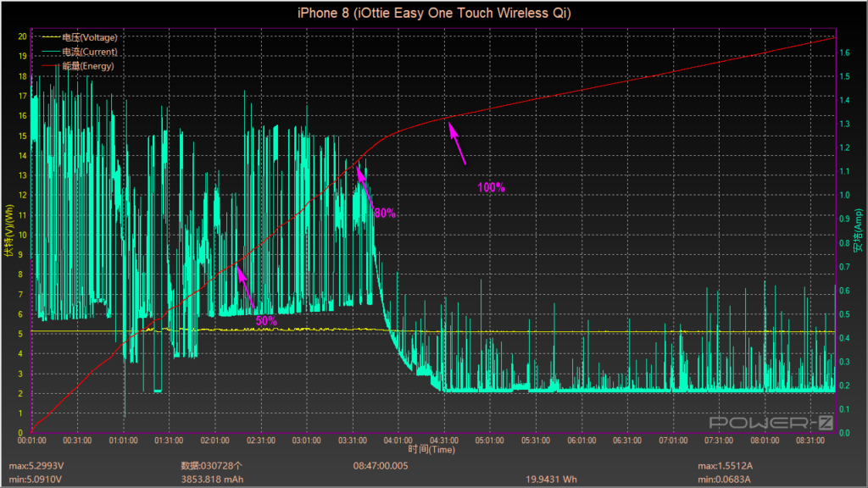Select the 01:01:00 time tick label
This screenshot has width=868, height=488.
[x=124, y=441]
